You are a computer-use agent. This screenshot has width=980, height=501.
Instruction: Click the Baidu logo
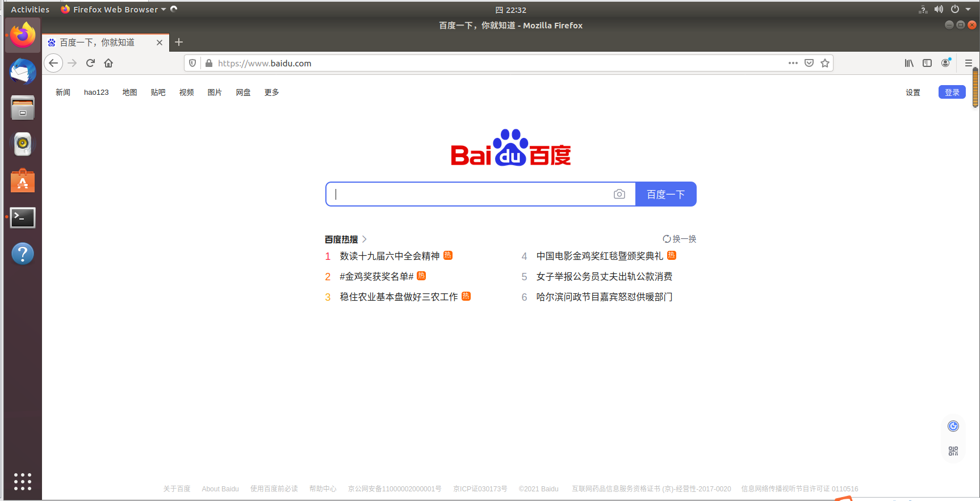click(510, 148)
